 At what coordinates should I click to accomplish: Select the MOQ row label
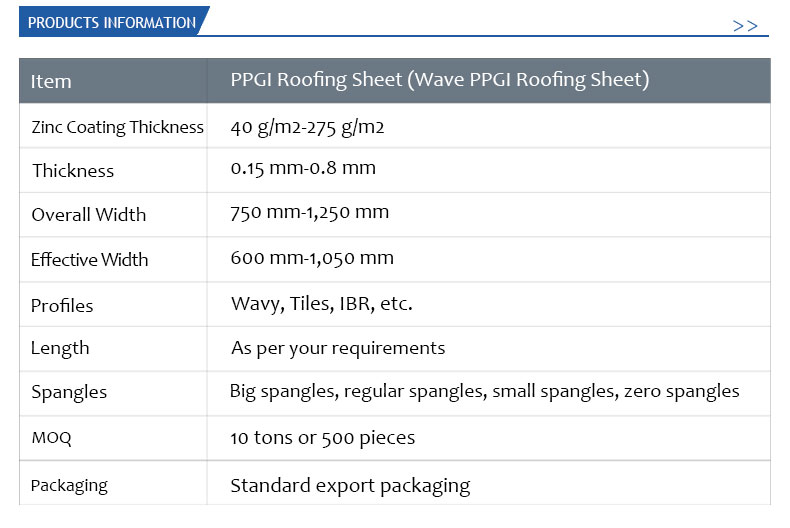coord(51,437)
